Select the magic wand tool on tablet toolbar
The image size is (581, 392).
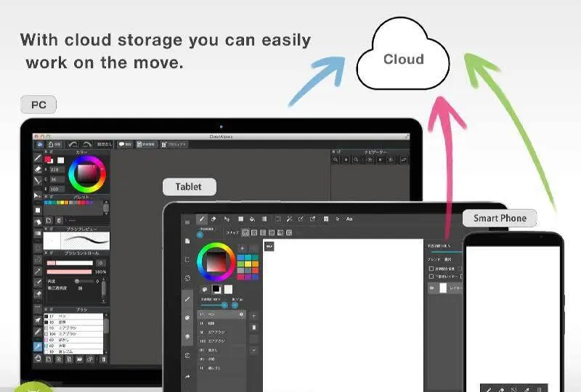click(x=289, y=219)
